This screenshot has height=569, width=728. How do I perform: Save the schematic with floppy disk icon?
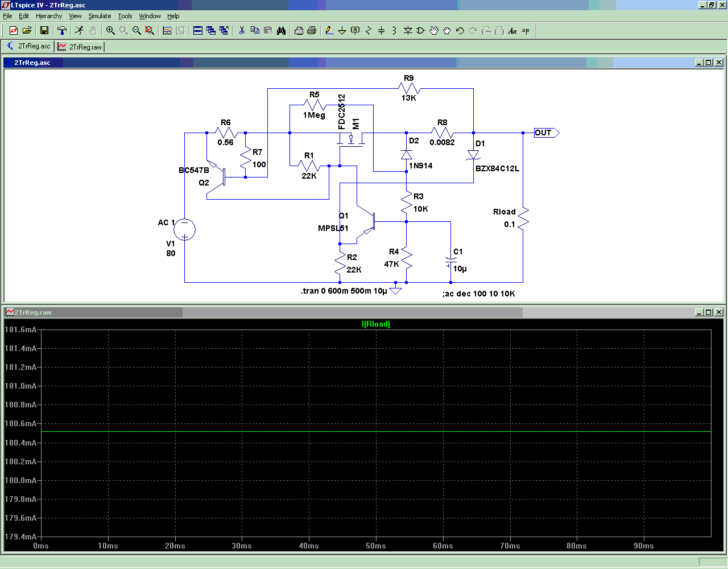pyautogui.click(x=44, y=30)
